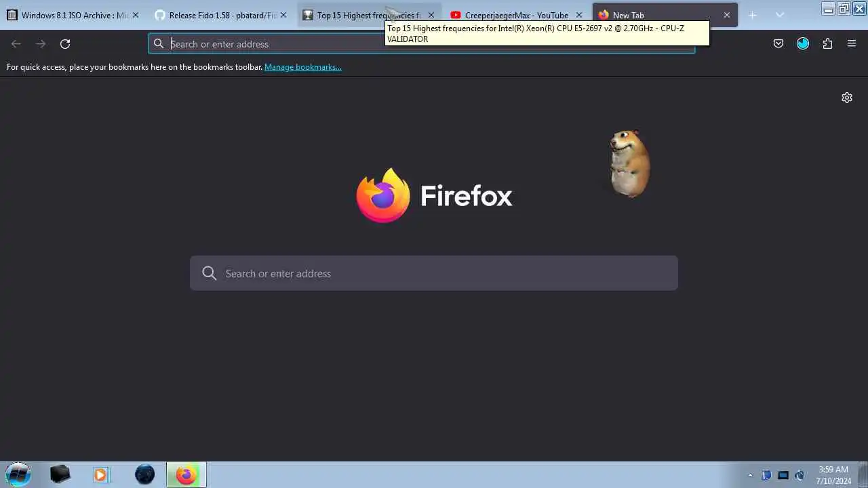Click the Firefox taskbar icon
Viewport: 868px width, 488px height.
(x=186, y=474)
